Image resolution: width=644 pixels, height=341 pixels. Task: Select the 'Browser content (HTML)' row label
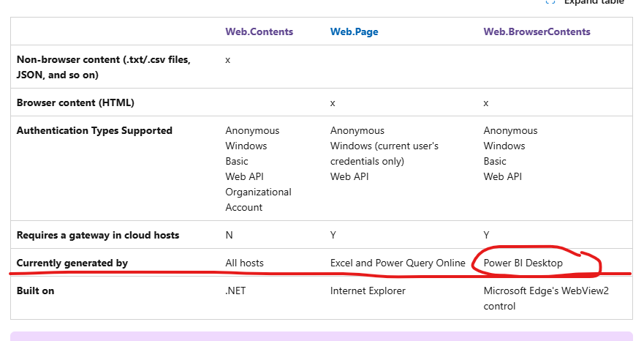tap(75, 103)
